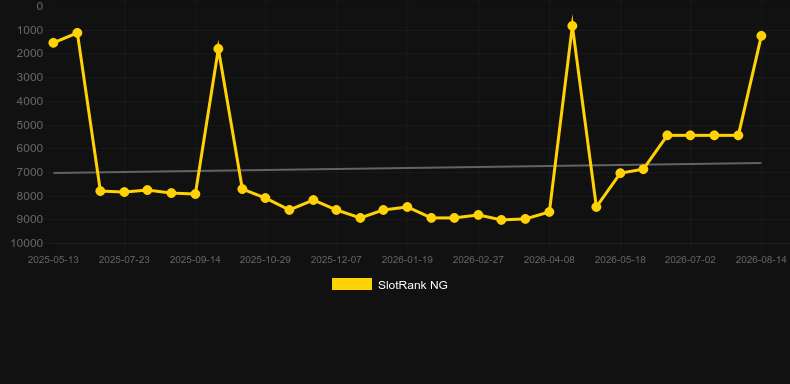The height and width of the screenshot is (384, 790).
Task: Click the data point above 2026-04-08 label
Action: point(549,212)
